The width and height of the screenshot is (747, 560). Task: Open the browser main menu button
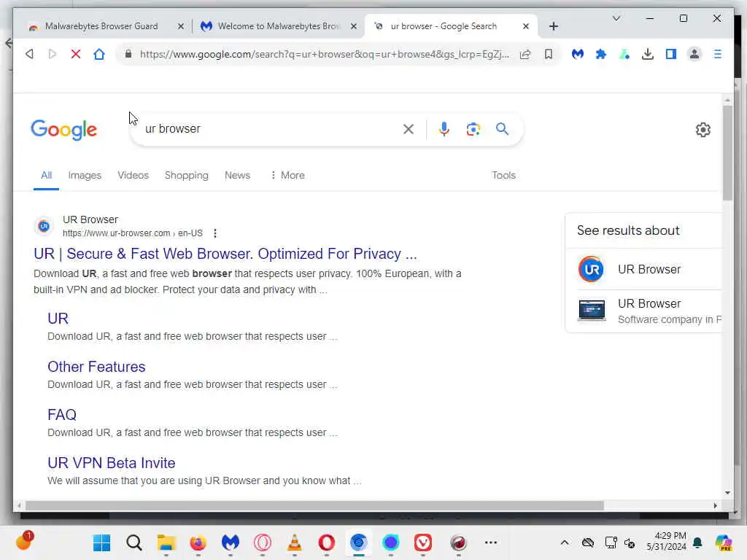(718, 54)
